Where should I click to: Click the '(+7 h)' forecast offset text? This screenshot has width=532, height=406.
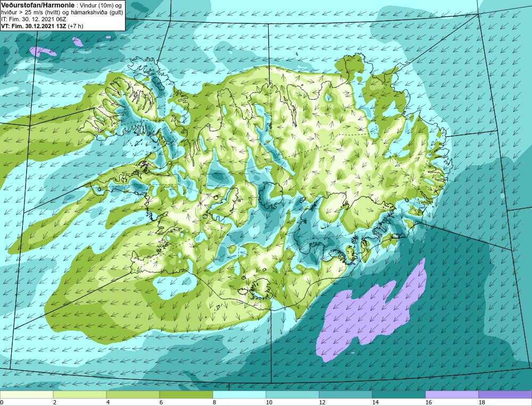coord(76,26)
